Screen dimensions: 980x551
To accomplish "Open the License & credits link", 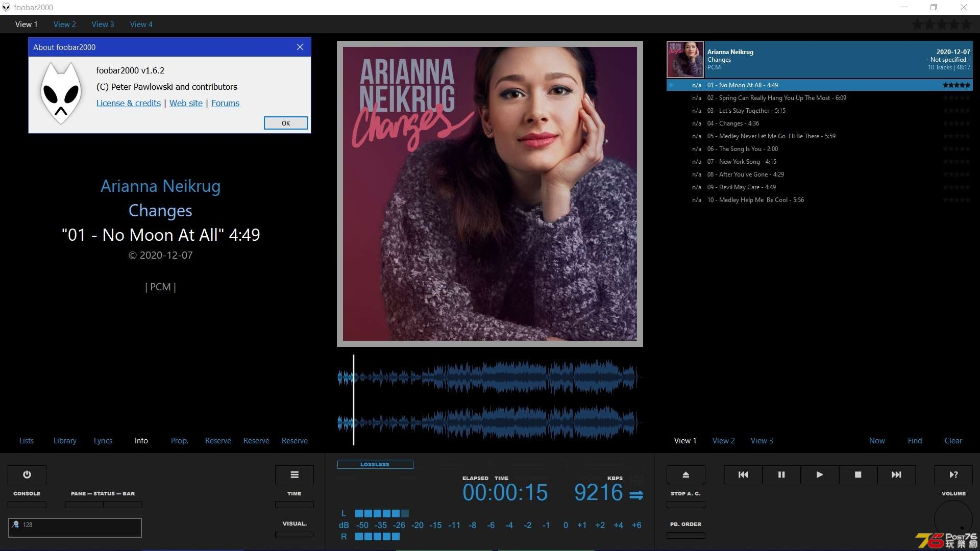I will pos(129,103).
